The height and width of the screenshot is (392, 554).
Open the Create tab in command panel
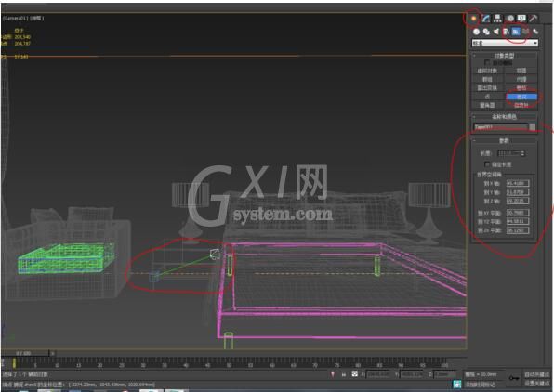tap(473, 19)
